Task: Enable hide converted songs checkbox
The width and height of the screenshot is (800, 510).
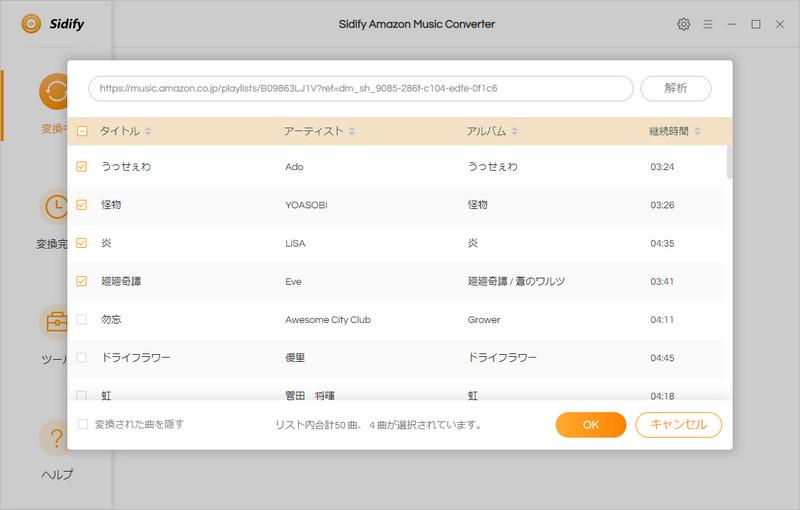Action: (83, 424)
